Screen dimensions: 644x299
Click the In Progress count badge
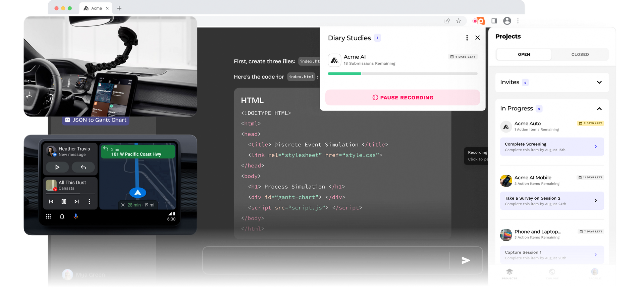[539, 109]
